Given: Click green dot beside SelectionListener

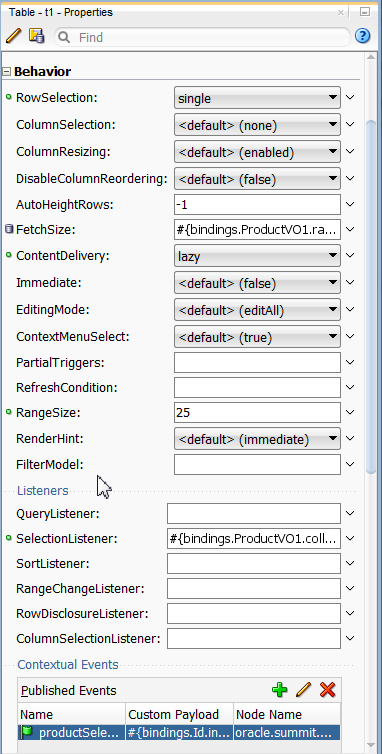Looking at the screenshot, I should click(8, 538).
